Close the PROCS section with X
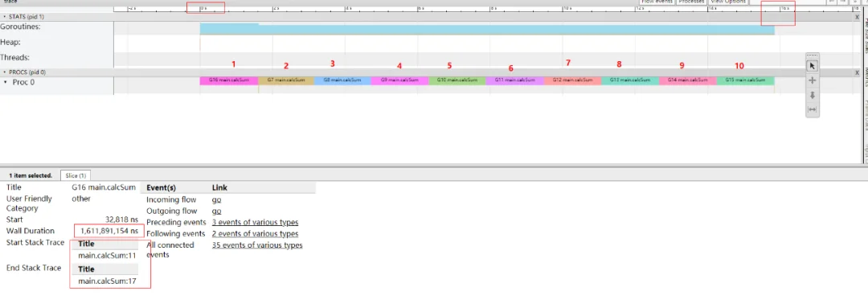This screenshot has height=300, width=868. 857,72
